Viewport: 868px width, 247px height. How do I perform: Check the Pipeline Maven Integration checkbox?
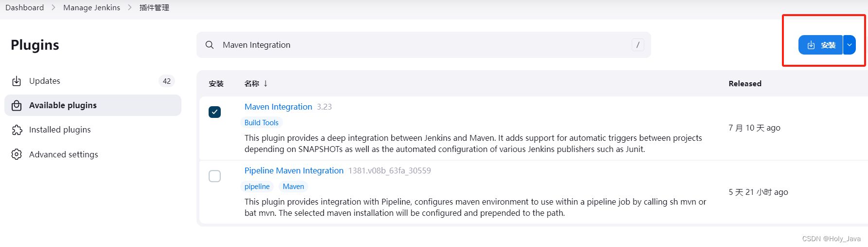coord(214,176)
